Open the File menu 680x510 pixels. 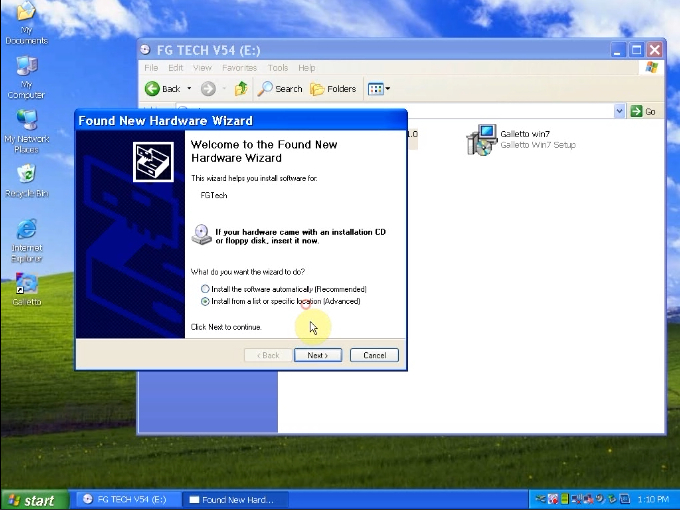(151, 68)
